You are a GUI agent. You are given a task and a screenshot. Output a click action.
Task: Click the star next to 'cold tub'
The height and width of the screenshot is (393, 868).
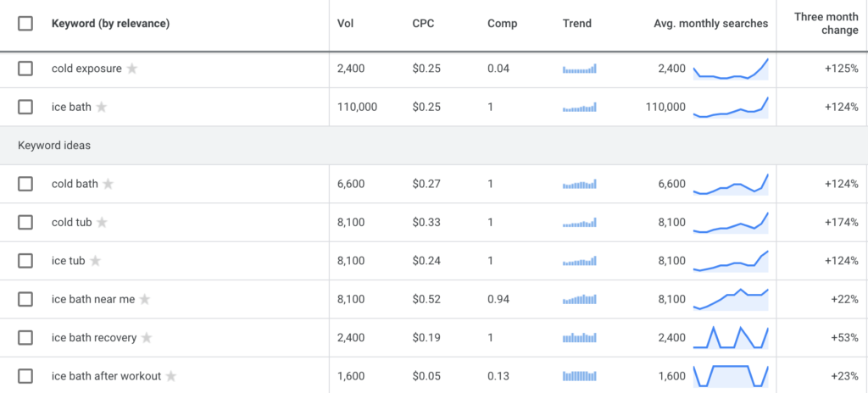point(102,223)
